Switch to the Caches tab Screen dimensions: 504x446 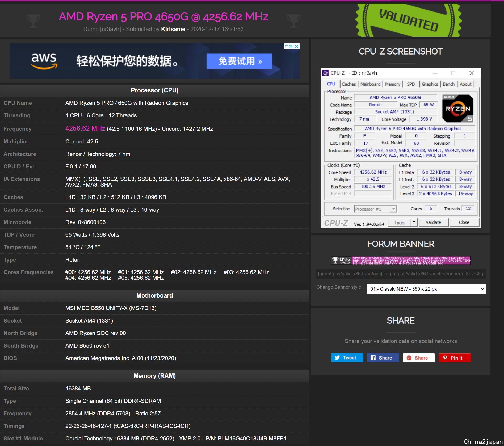(348, 84)
